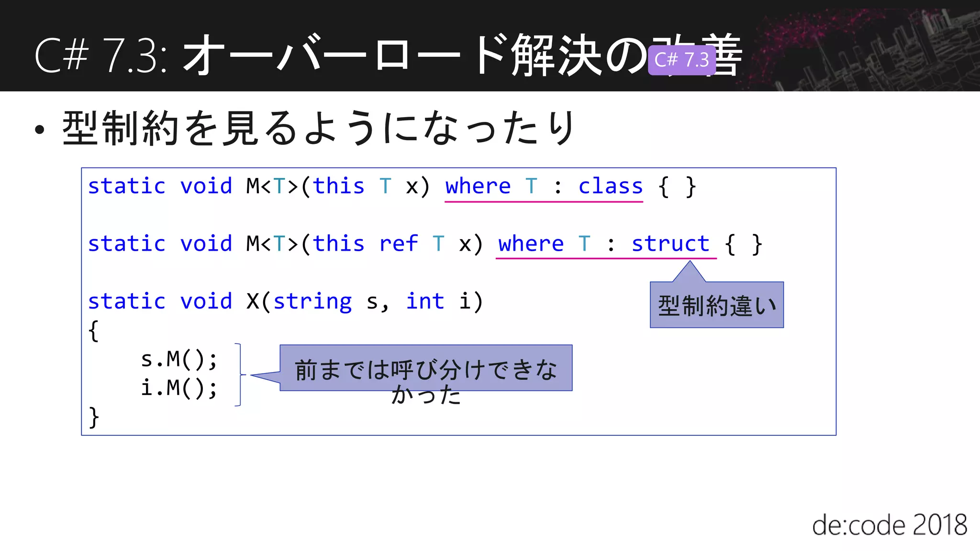Click 'where T : struct' underlined constraint
This screenshot has width=980, height=551.
[x=604, y=244]
